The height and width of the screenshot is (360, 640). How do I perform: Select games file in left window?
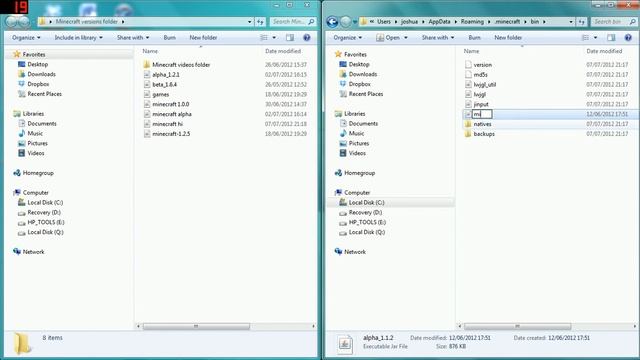pos(160,94)
